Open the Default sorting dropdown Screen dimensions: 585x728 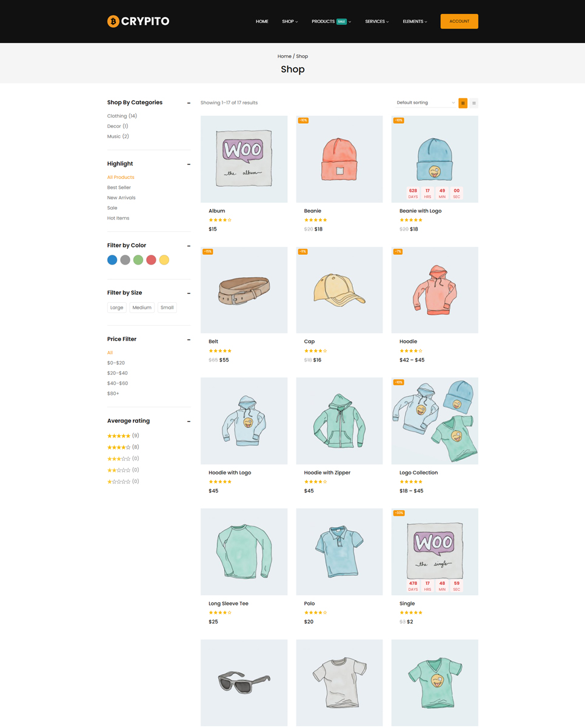tap(425, 103)
